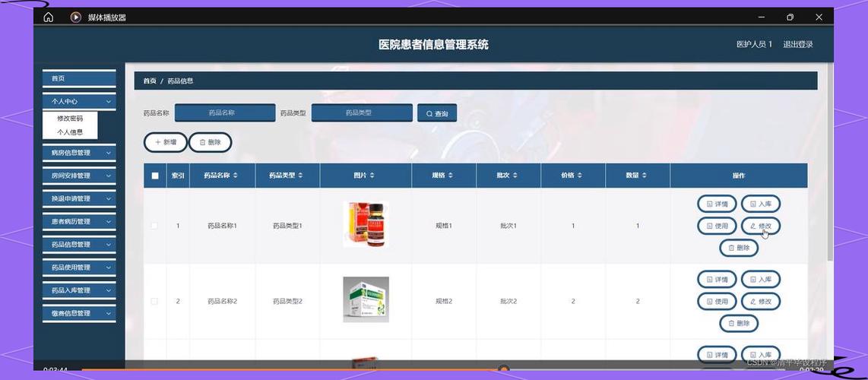This screenshot has width=868, height=380.
Task: Click the search icon in 查询 button
Action: pos(429,113)
